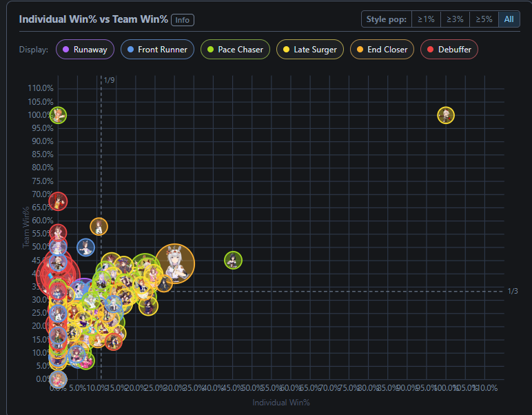Select the large orange bubble near 30% individual win
This screenshot has height=415, width=532.
click(x=175, y=263)
